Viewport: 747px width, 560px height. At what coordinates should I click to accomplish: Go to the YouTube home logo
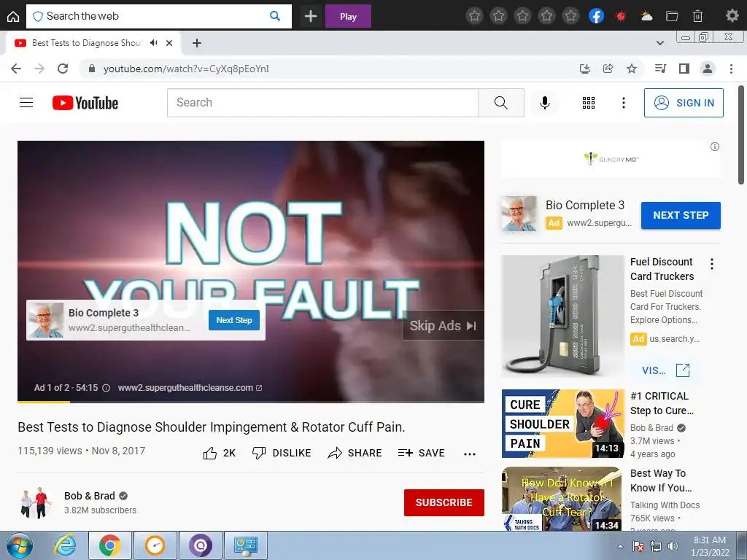click(85, 103)
